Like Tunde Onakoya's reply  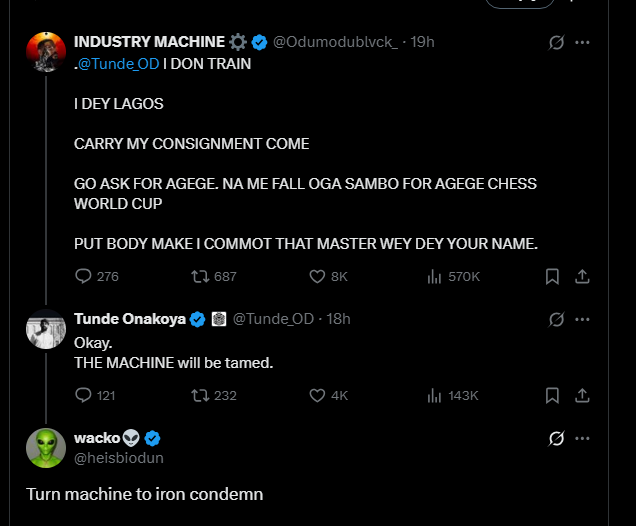[x=317, y=395]
